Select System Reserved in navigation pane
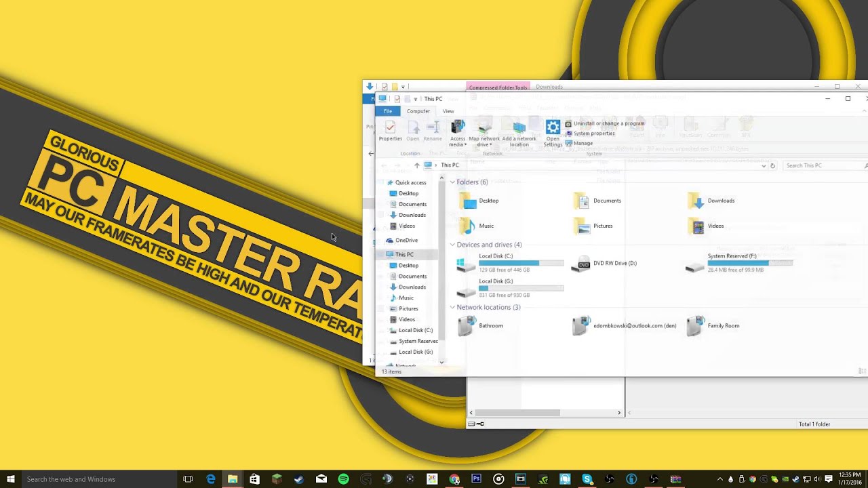 pos(418,341)
